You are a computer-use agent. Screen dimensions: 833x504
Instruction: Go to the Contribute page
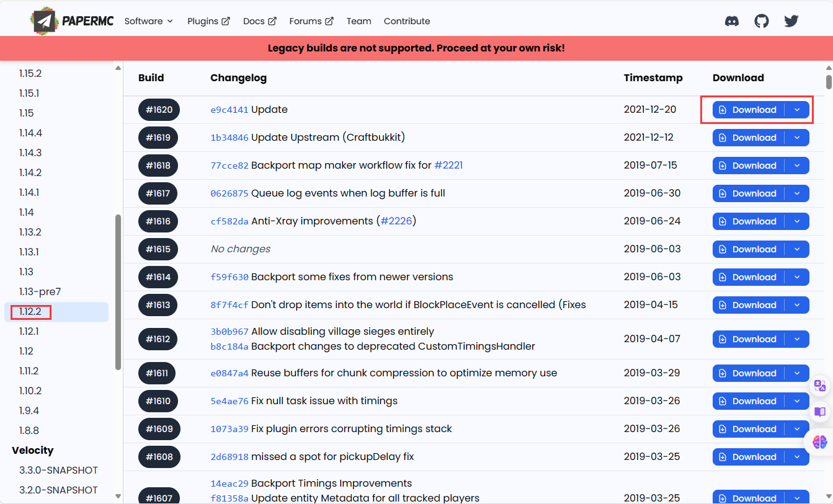click(x=407, y=21)
